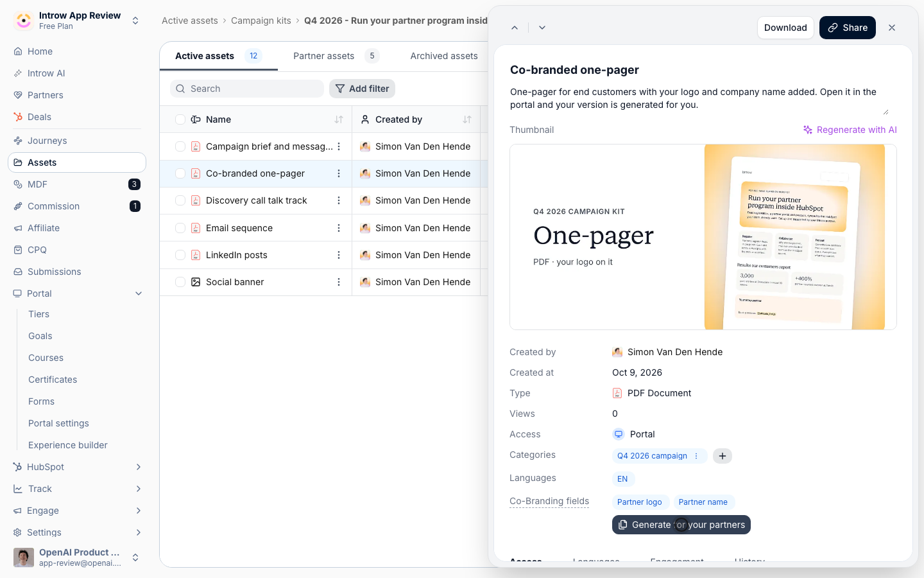The image size is (924, 578).
Task: Open Affiliate in the sidebar
Action: (77, 228)
